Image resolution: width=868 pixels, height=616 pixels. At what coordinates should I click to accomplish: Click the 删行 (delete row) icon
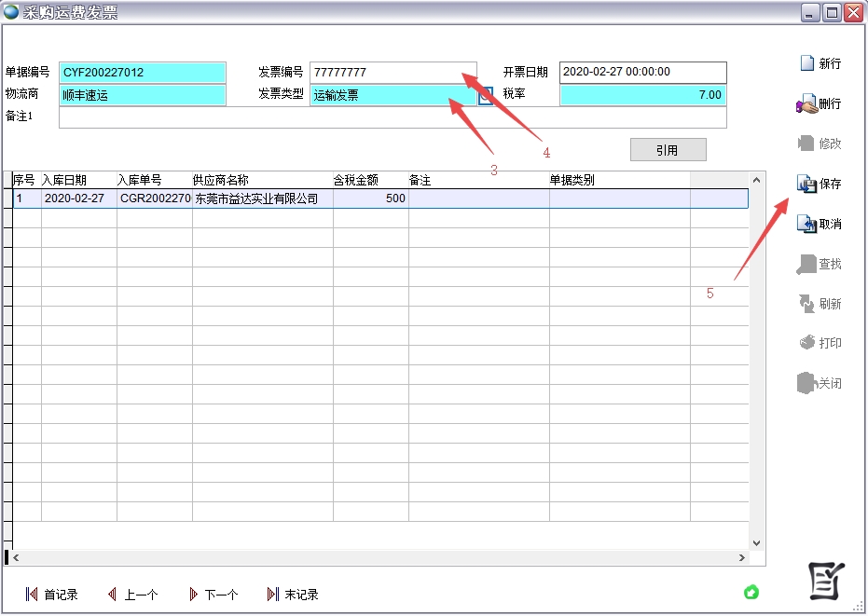pos(806,104)
